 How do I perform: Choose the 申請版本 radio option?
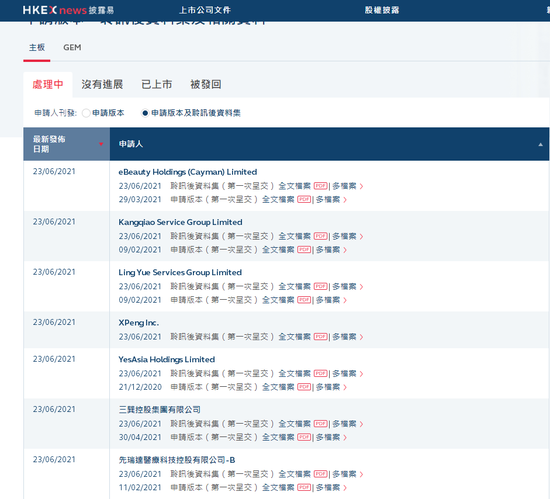click(86, 113)
